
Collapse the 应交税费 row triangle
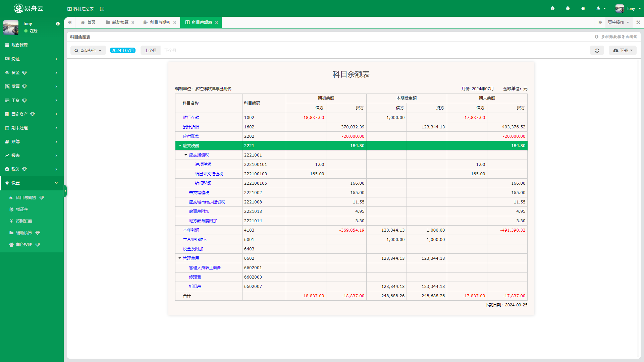point(180,145)
